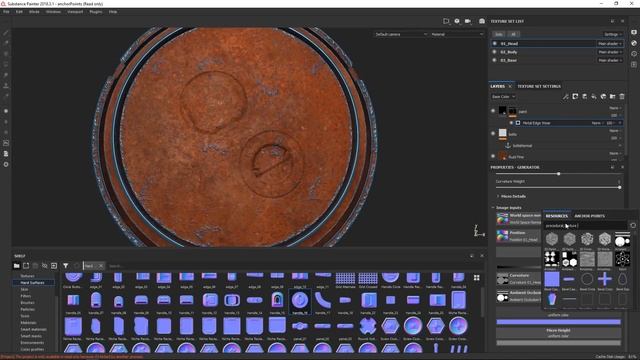
Task: Toggle visibility of 01_Head texture set
Action: pos(494,44)
